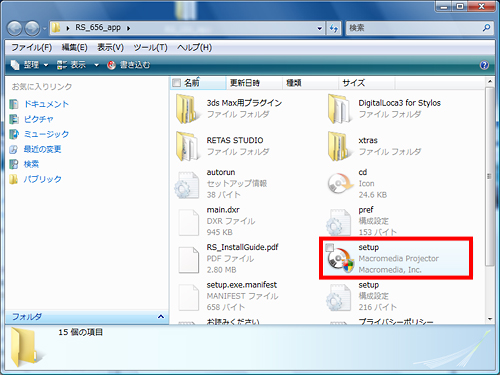500x375 pixels.
Task: Click the vertical scrollbar thumb
Action: coord(489,177)
